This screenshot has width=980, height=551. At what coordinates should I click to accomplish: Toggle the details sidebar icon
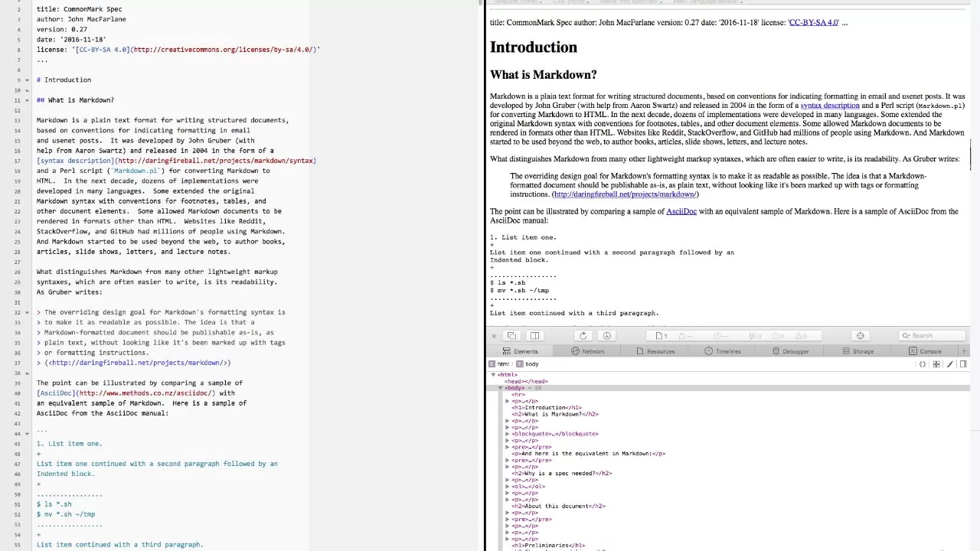(963, 364)
